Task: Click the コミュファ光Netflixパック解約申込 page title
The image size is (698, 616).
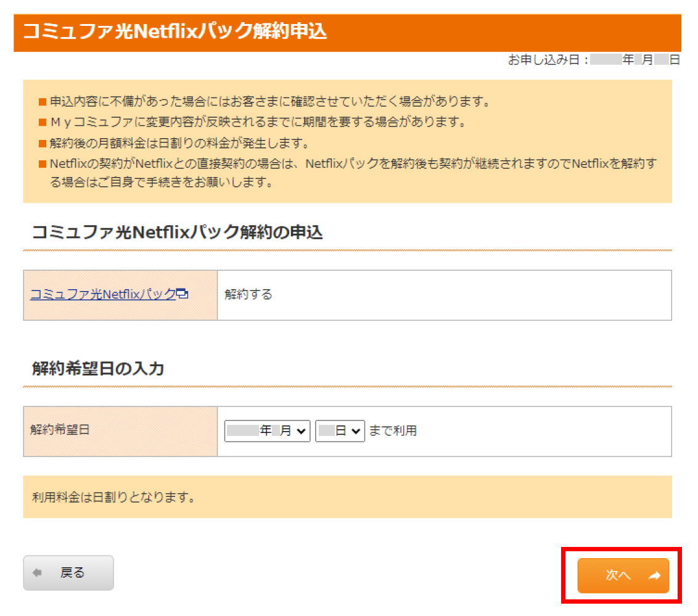Action: [x=175, y=31]
